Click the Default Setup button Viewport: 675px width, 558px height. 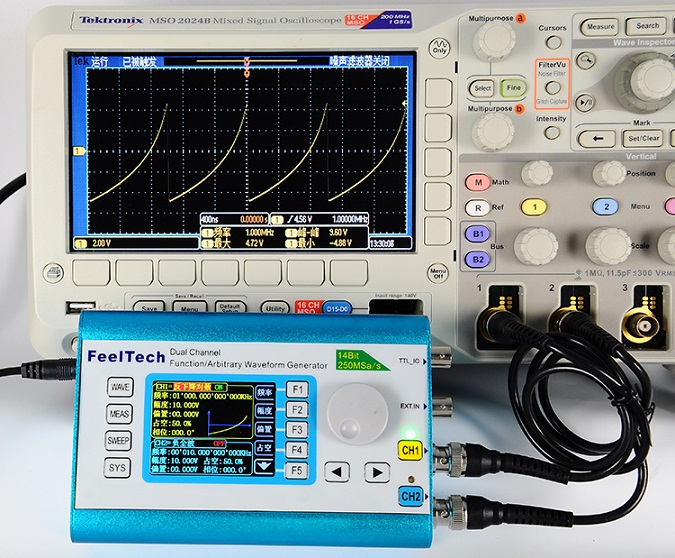(x=230, y=307)
